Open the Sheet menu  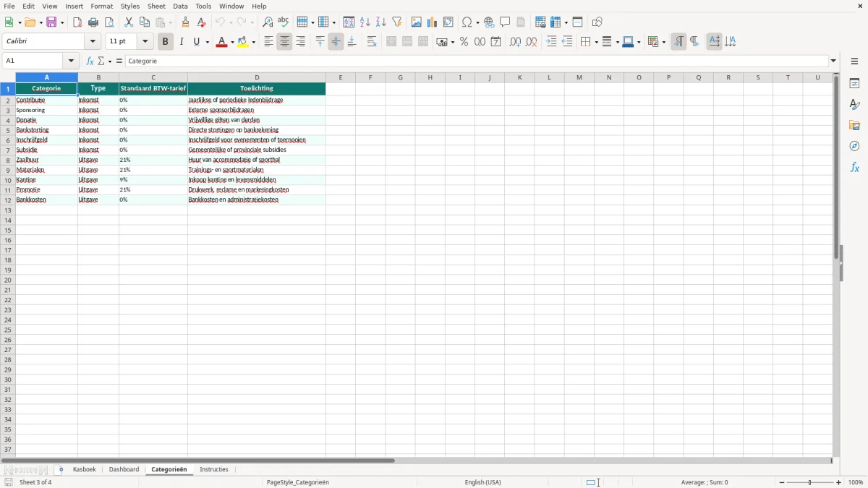(156, 6)
